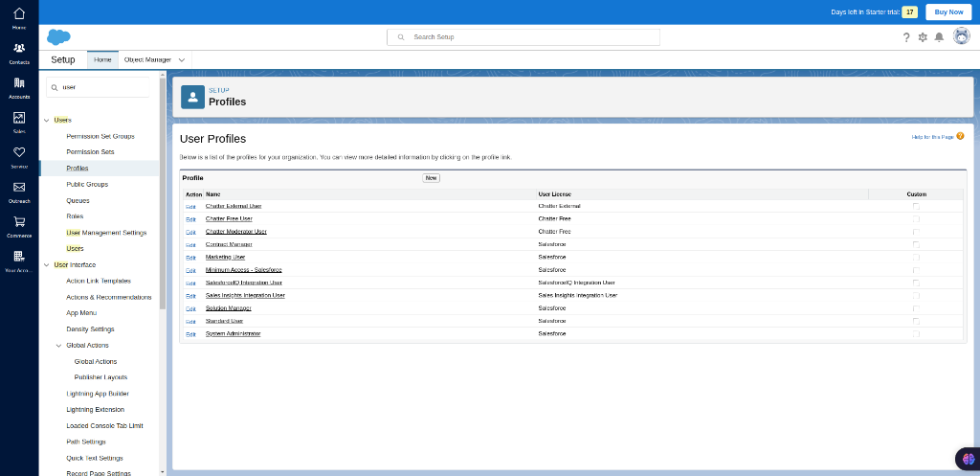Click the Help for this Page link
980x476 pixels.
pos(932,136)
